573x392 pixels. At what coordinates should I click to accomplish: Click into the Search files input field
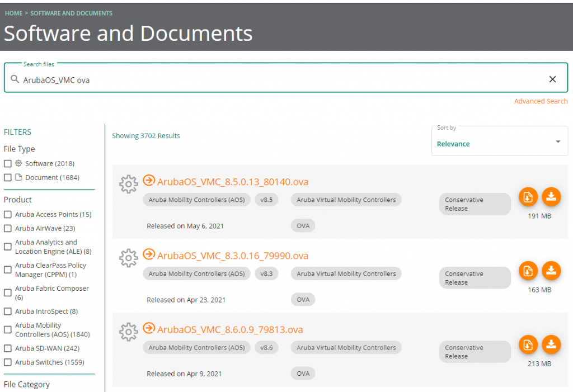pos(280,80)
